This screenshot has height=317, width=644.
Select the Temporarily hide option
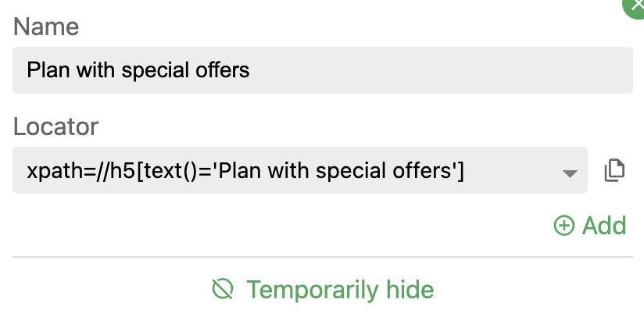323,289
